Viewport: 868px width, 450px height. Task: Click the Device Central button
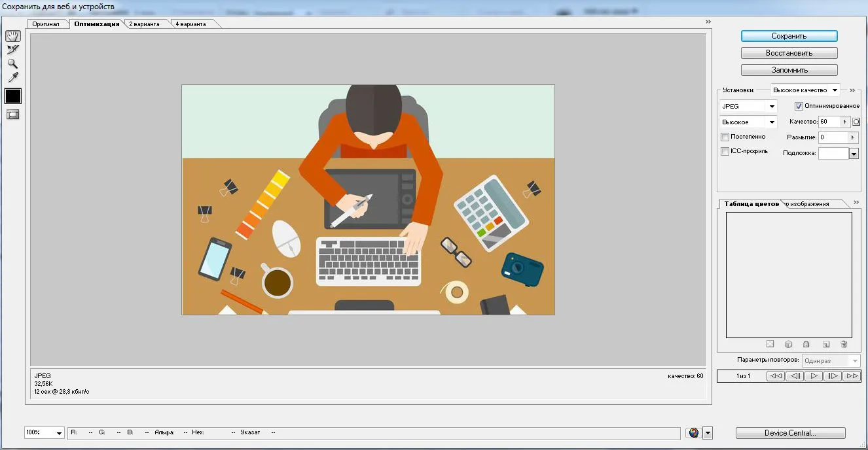(790, 433)
